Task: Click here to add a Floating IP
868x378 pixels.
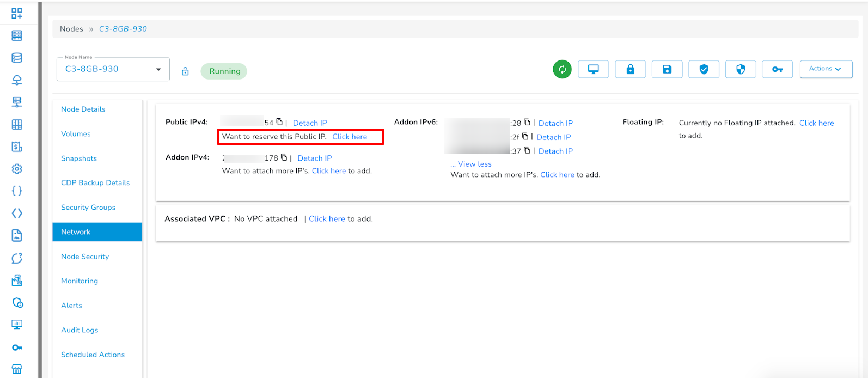Action: [x=816, y=123]
